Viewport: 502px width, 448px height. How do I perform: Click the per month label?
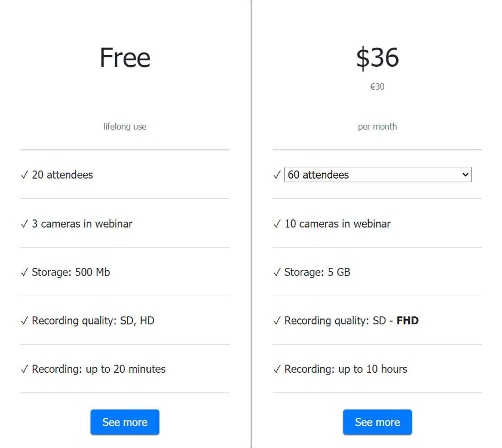coord(377,127)
